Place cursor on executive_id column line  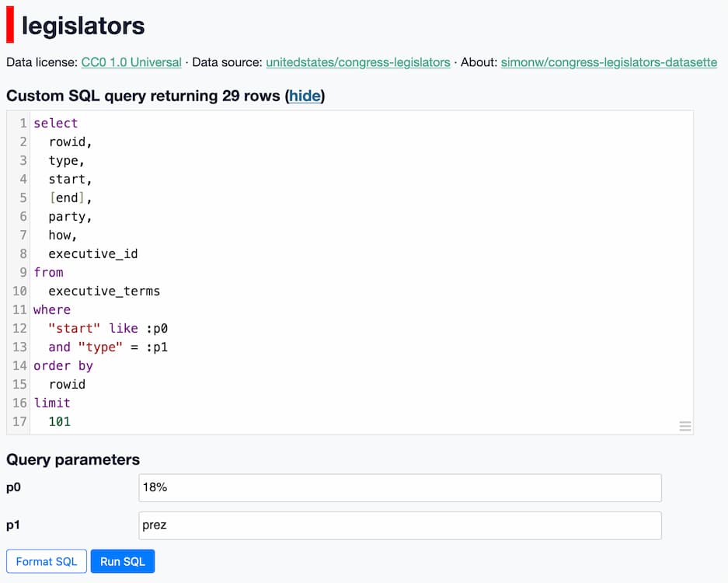pyautogui.click(x=93, y=253)
